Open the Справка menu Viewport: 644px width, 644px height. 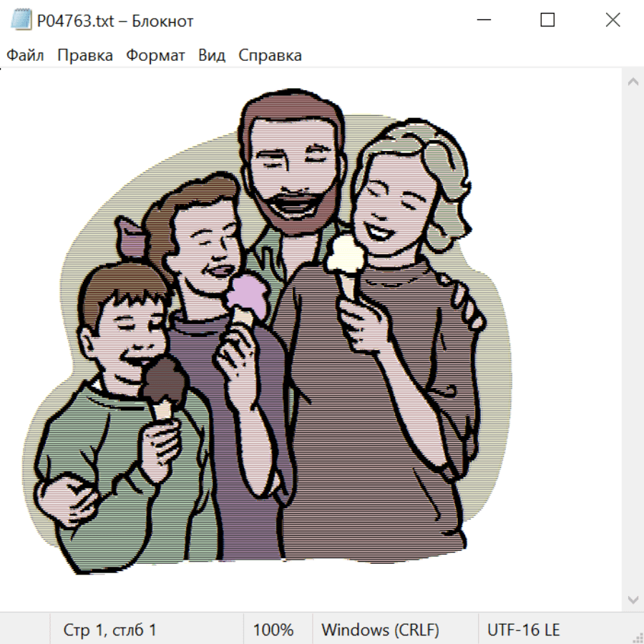point(270,56)
